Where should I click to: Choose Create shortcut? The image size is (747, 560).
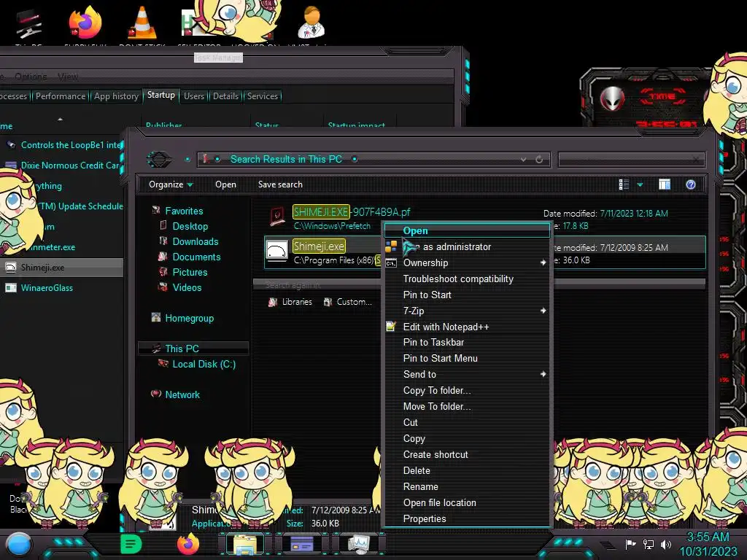(x=467, y=454)
